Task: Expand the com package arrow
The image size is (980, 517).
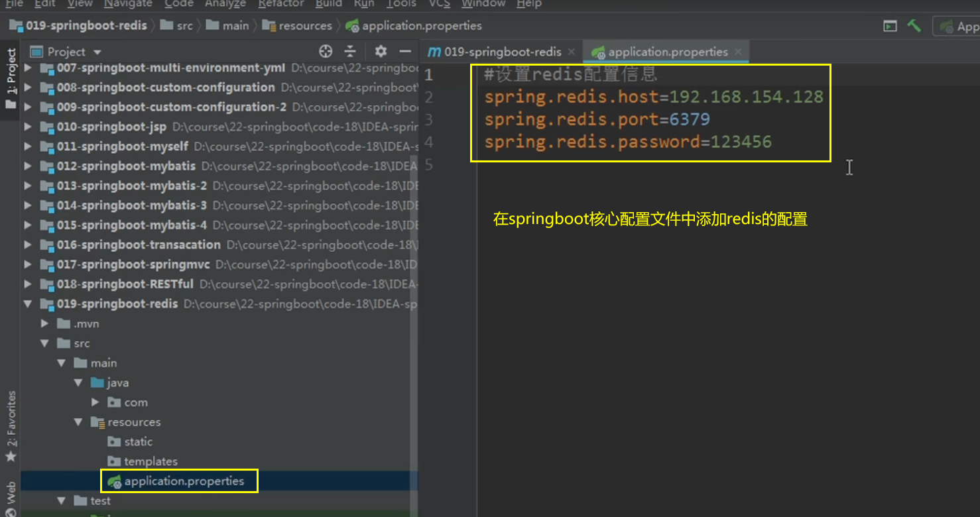Action: point(95,402)
